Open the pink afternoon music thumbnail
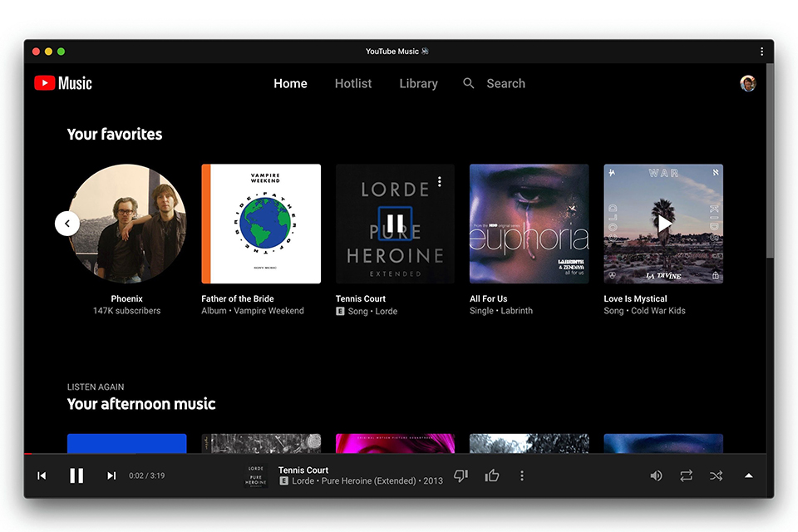Screen dimensions: 798x532 [395, 443]
